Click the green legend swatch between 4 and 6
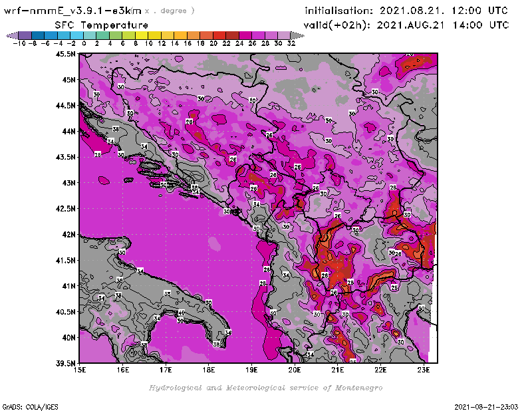532x411 pixels. 116,35
